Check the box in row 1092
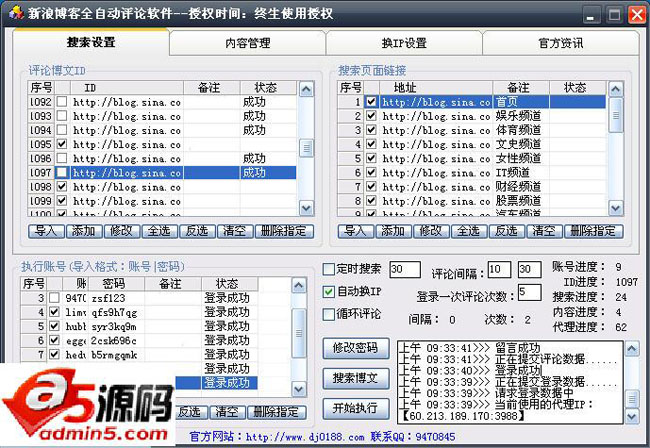The image size is (650, 448). tap(62, 102)
